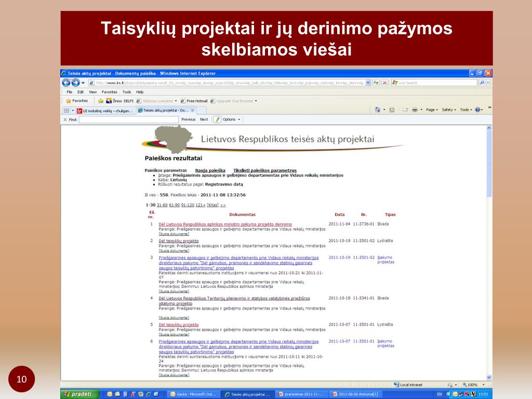Viewport: 532px width, 399px height.
Task: Go to results page 91-120
Action: (188, 205)
